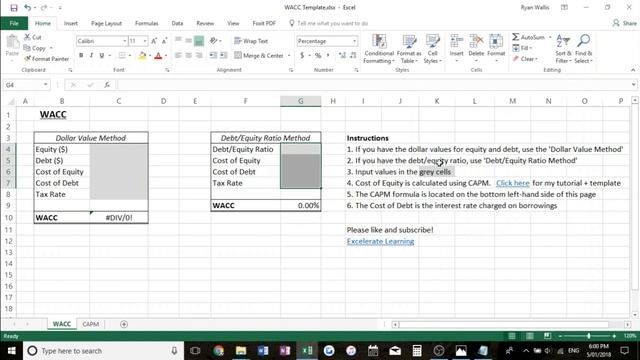Switch to Page Break Preview view
The height and width of the screenshot is (360, 640).
[x=547, y=336]
